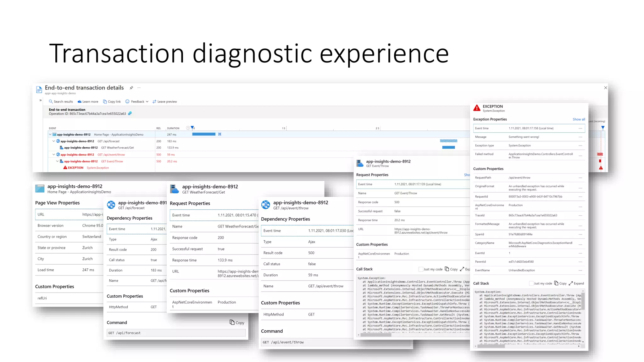Viewport: 644px width, 362px height.
Task: Click the globe icon on the GET /api/forecast row
Action: click(58, 141)
